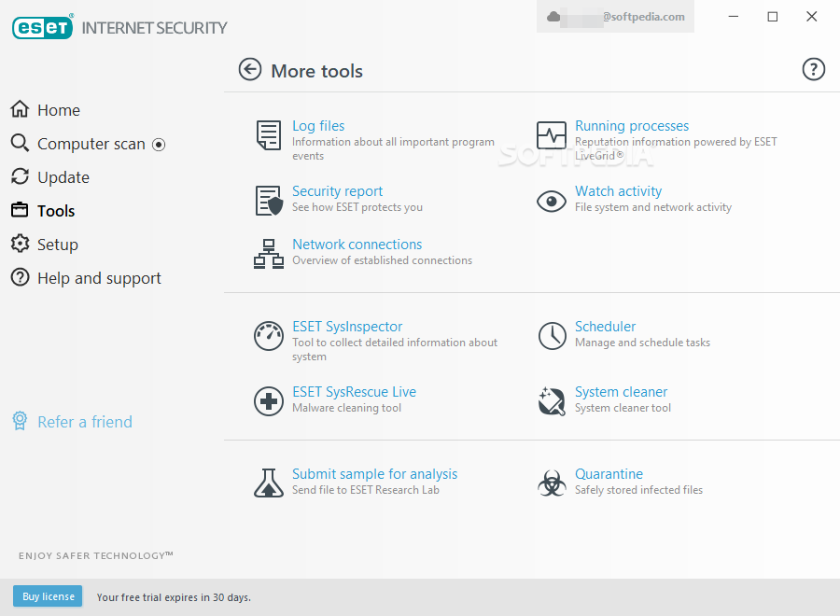Open the Setup section
840x616 pixels.
(x=57, y=245)
